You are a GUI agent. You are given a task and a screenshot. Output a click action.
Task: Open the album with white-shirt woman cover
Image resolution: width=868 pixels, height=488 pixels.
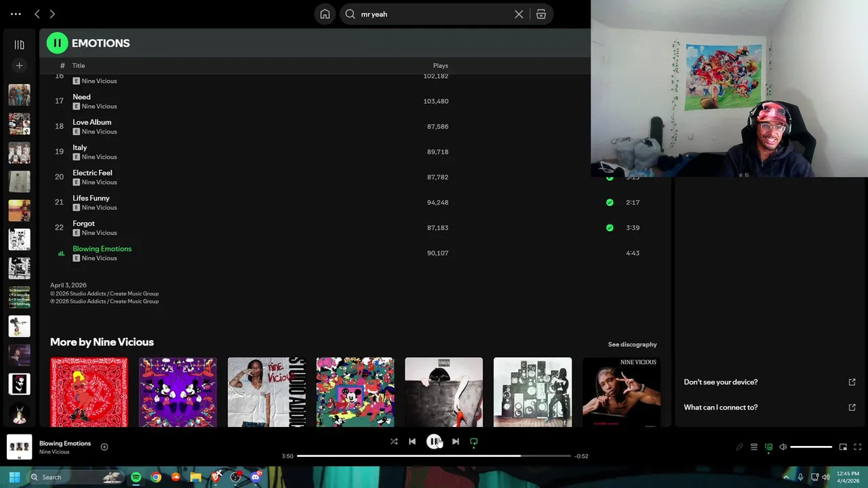point(267,392)
